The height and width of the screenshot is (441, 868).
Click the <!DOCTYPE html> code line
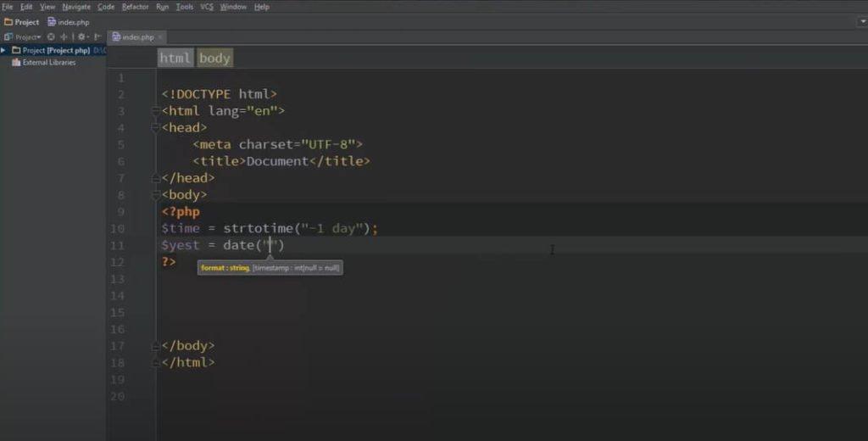click(220, 94)
